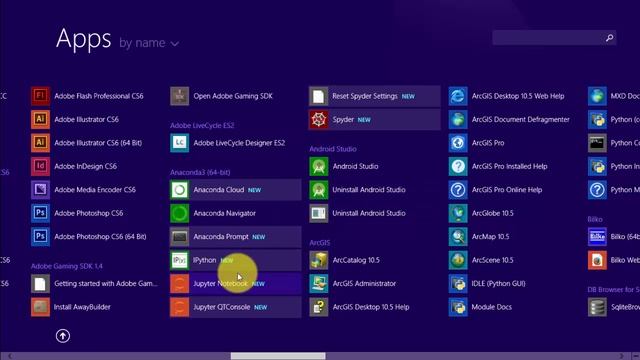Launch IDLE (Python GUI) icon
The height and width of the screenshot is (360, 640).
pos(458,283)
